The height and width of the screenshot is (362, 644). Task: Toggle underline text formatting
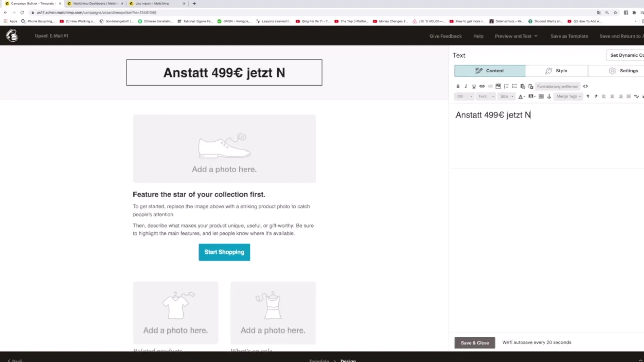[474, 86]
